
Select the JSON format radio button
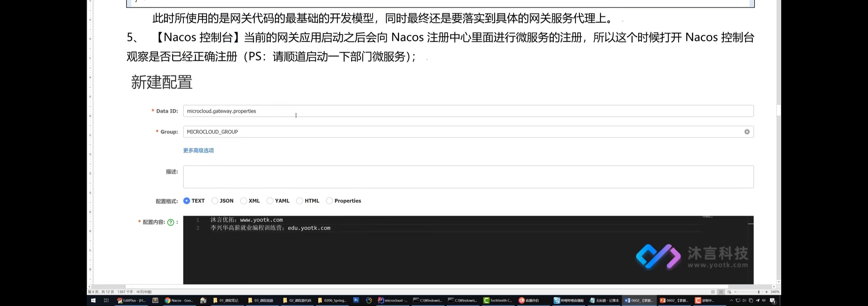point(215,201)
